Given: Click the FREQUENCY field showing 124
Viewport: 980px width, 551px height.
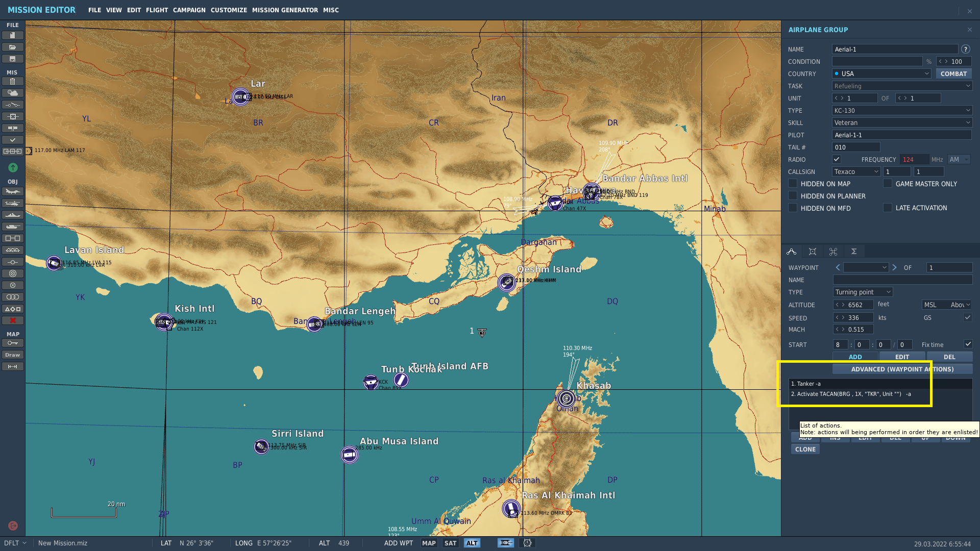Looking at the screenshot, I should (x=914, y=159).
